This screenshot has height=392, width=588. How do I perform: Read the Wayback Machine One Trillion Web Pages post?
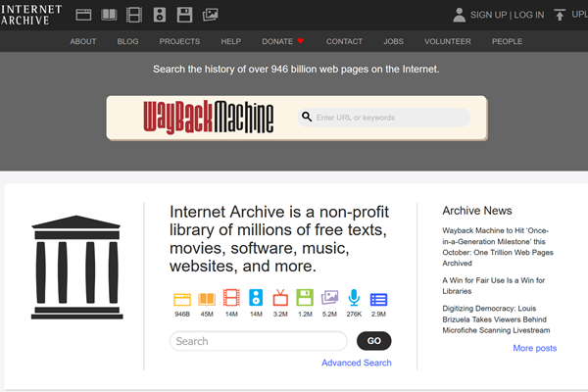[x=498, y=247]
